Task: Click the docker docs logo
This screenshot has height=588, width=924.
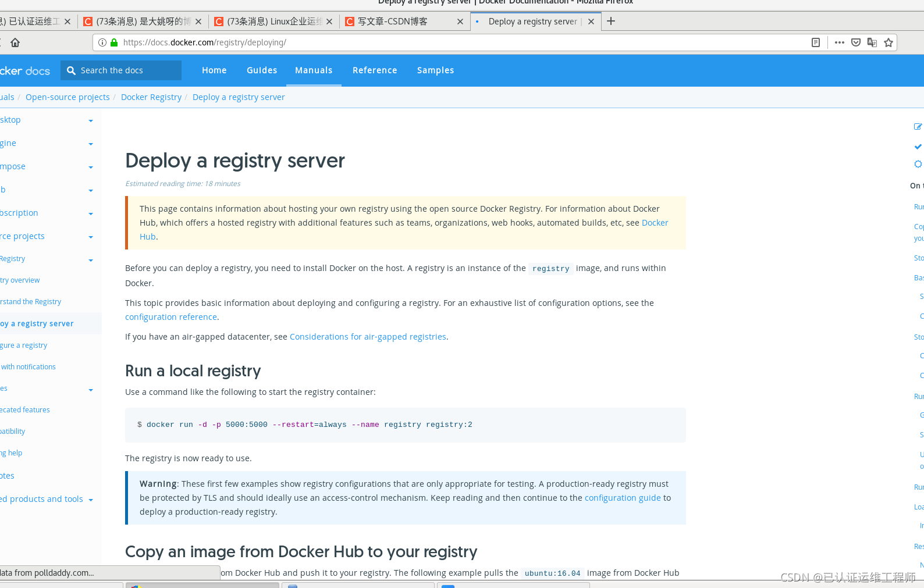Action: click(x=25, y=71)
